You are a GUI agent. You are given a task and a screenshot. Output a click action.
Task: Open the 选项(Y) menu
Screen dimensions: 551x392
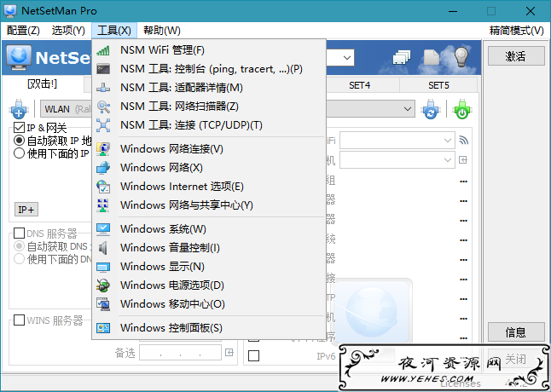68,31
